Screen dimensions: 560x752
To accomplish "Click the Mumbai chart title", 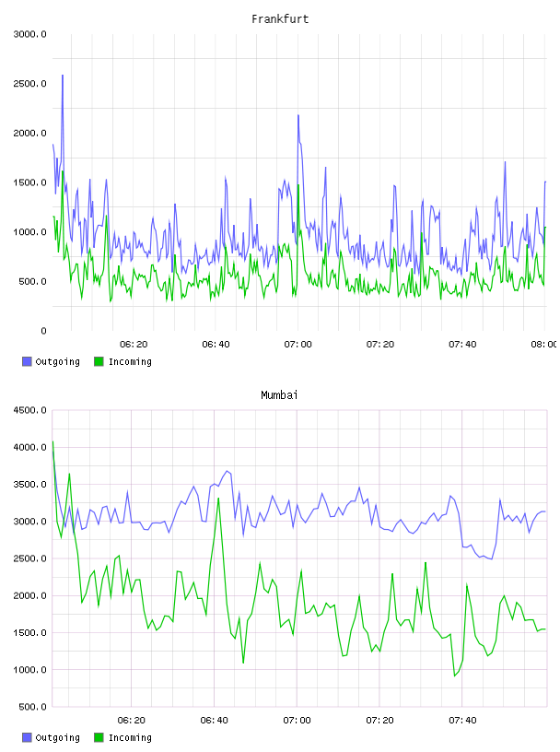I will pyautogui.click(x=279, y=395).
